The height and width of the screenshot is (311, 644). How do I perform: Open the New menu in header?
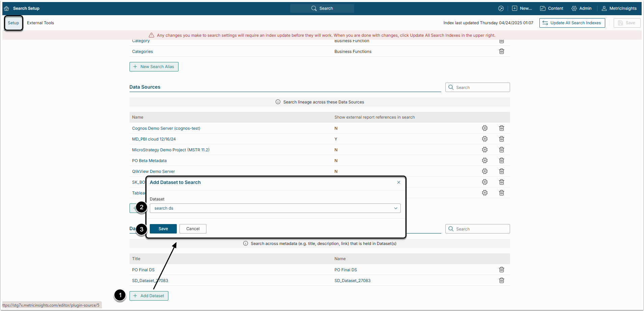pos(522,8)
